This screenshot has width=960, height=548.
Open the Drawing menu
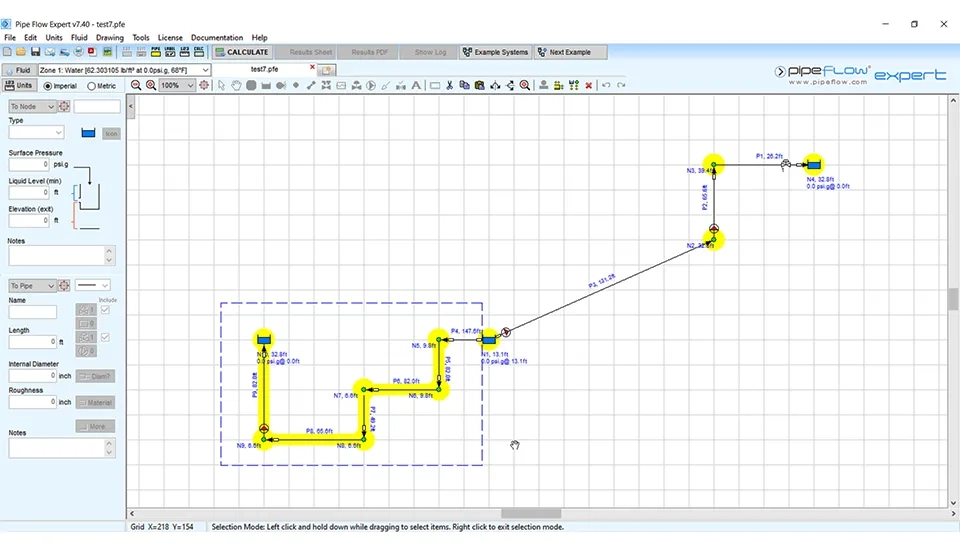tap(109, 38)
